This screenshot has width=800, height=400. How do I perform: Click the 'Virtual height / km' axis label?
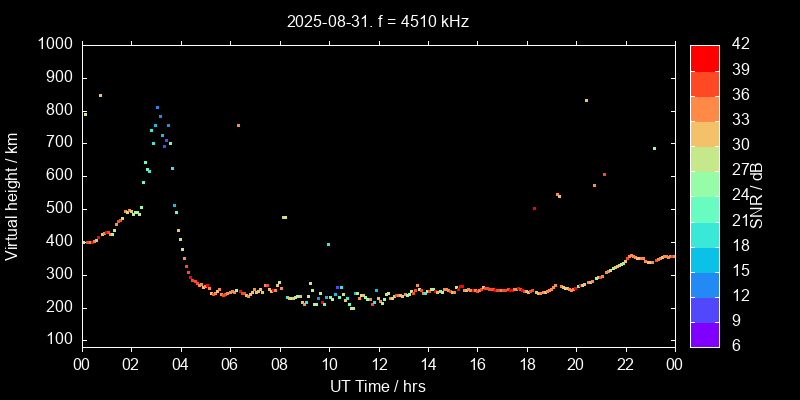point(13,194)
